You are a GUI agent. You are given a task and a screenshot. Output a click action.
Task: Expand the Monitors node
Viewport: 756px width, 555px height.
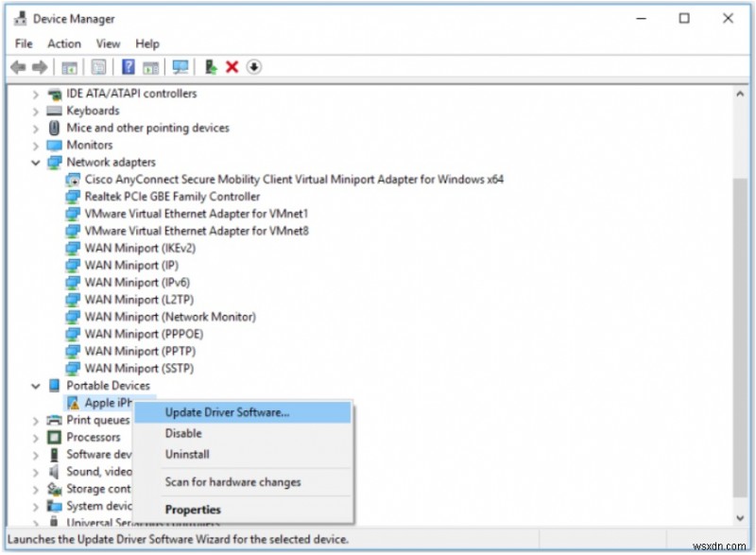tap(35, 147)
